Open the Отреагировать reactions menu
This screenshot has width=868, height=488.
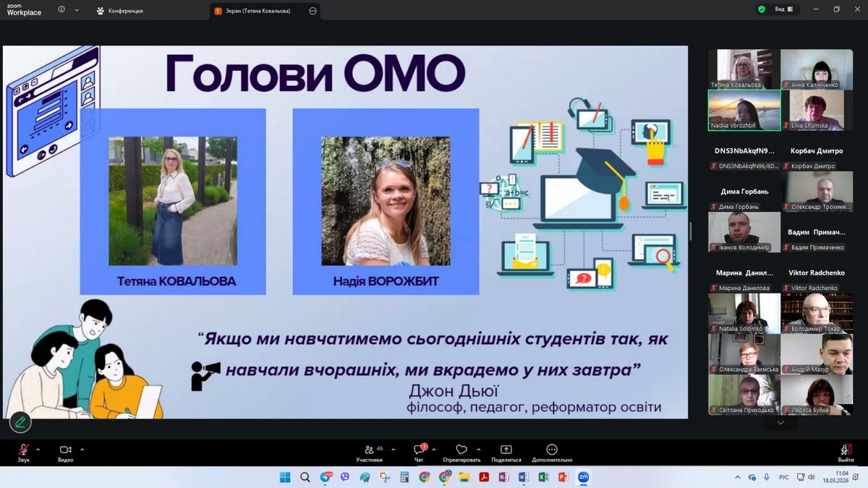(x=461, y=452)
